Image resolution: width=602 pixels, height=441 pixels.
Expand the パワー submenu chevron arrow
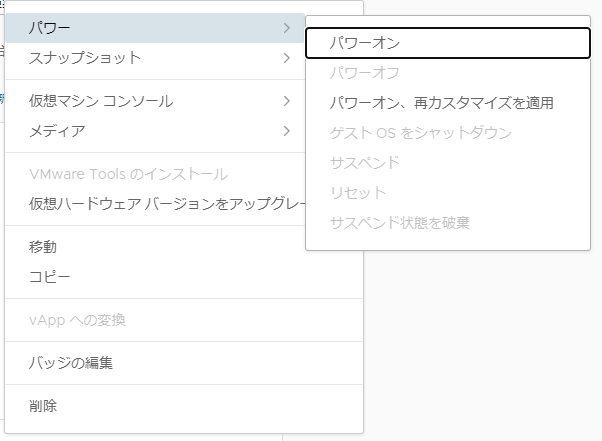point(286,28)
